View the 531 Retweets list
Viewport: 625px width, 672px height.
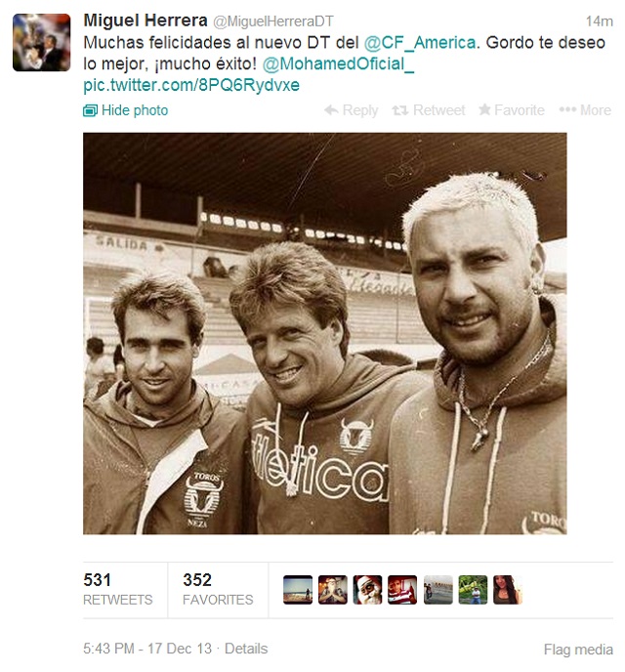[x=118, y=589]
